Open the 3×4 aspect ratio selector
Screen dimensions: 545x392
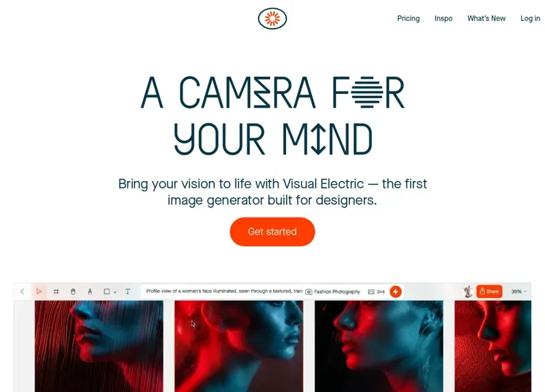tap(377, 292)
